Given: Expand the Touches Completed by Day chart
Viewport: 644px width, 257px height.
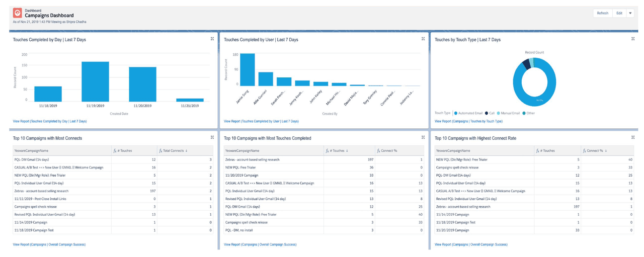Looking at the screenshot, I should pyautogui.click(x=212, y=39).
